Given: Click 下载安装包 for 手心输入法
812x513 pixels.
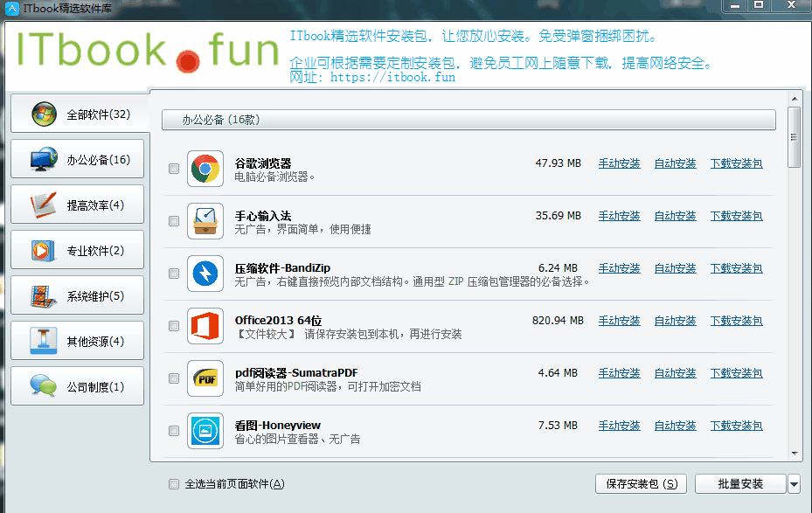Looking at the screenshot, I should (x=736, y=216).
